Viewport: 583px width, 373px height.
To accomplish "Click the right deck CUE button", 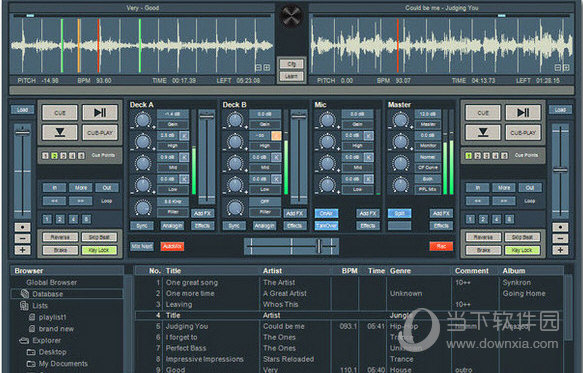I will click(x=483, y=112).
